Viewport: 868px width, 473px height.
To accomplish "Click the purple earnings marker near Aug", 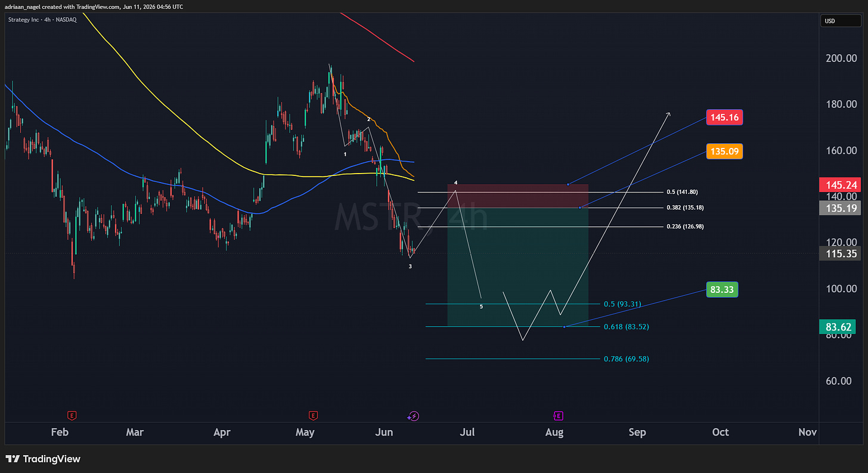I will [559, 416].
